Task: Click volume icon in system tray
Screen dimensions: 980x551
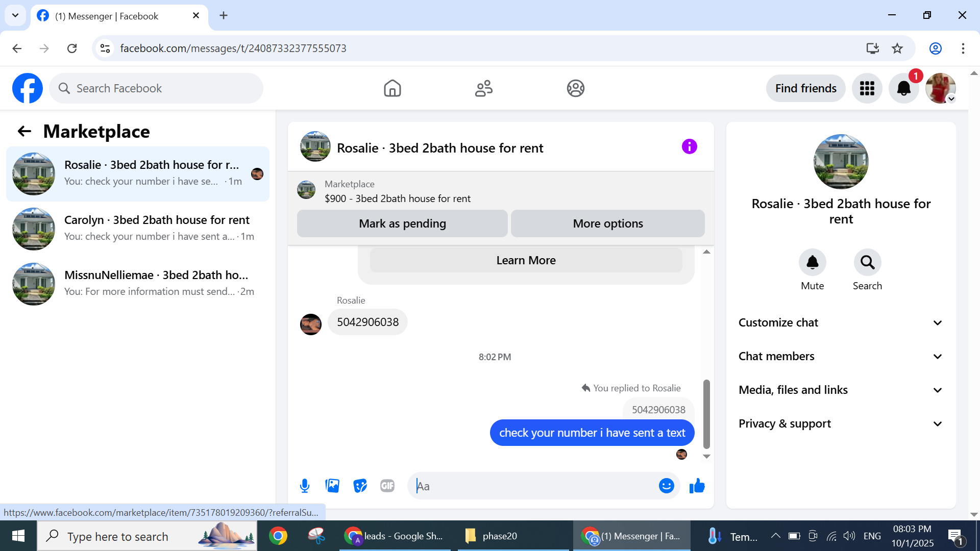Action: pos(849,536)
